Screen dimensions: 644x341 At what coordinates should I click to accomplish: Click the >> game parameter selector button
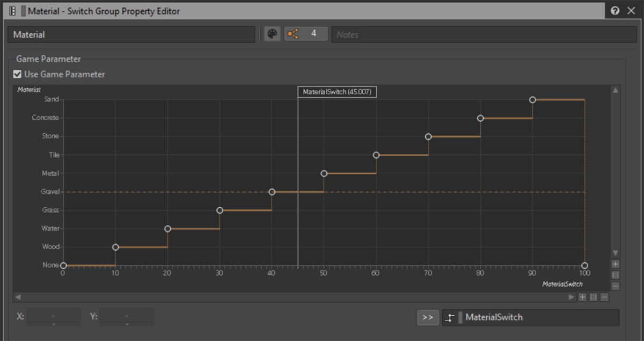(427, 317)
